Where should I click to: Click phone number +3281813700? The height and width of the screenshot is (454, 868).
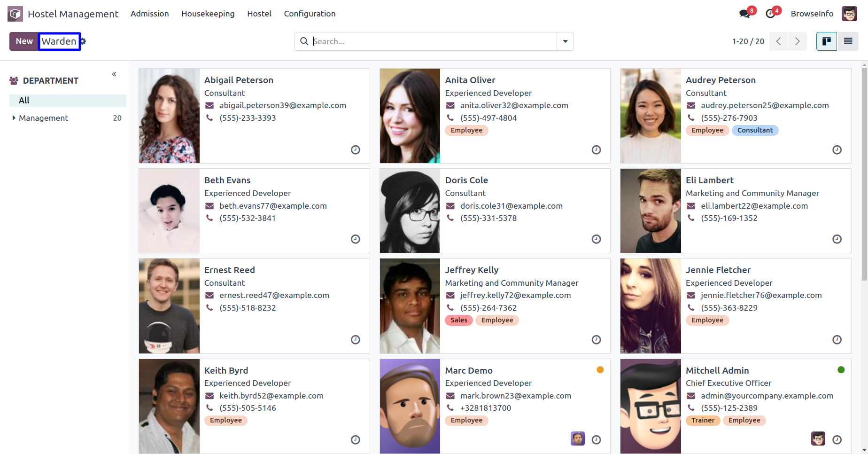pos(486,408)
